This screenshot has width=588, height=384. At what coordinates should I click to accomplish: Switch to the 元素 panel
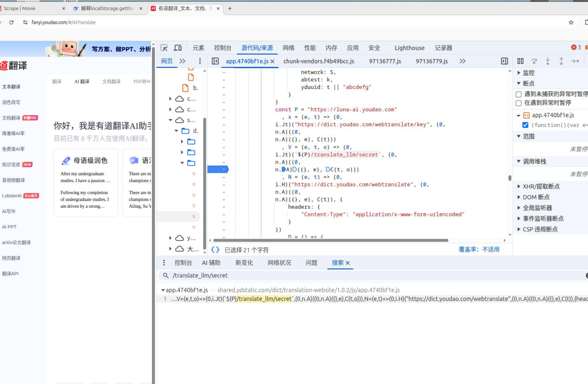pyautogui.click(x=198, y=48)
